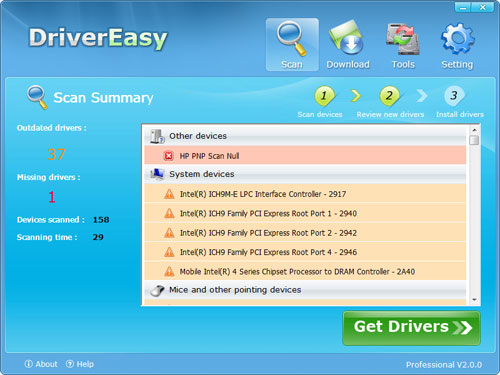Collapse the System devices category header
The image size is (500, 375).
pos(305,174)
